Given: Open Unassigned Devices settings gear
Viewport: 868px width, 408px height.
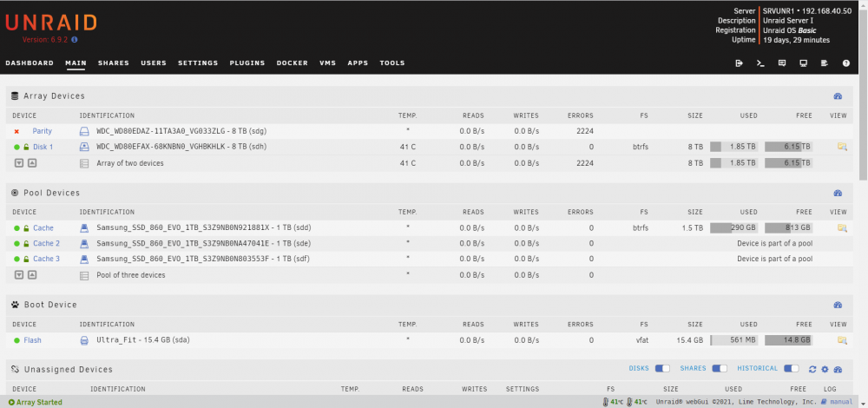Looking at the screenshot, I should point(825,369).
